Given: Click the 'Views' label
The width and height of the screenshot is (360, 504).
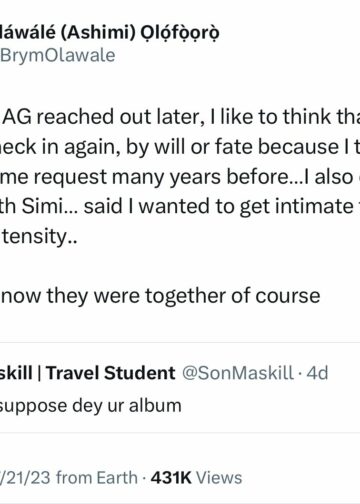Looking at the screenshot, I should 219,478.
